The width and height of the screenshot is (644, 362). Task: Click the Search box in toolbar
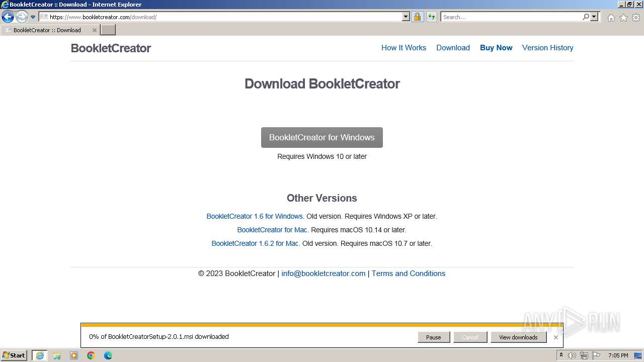click(511, 17)
